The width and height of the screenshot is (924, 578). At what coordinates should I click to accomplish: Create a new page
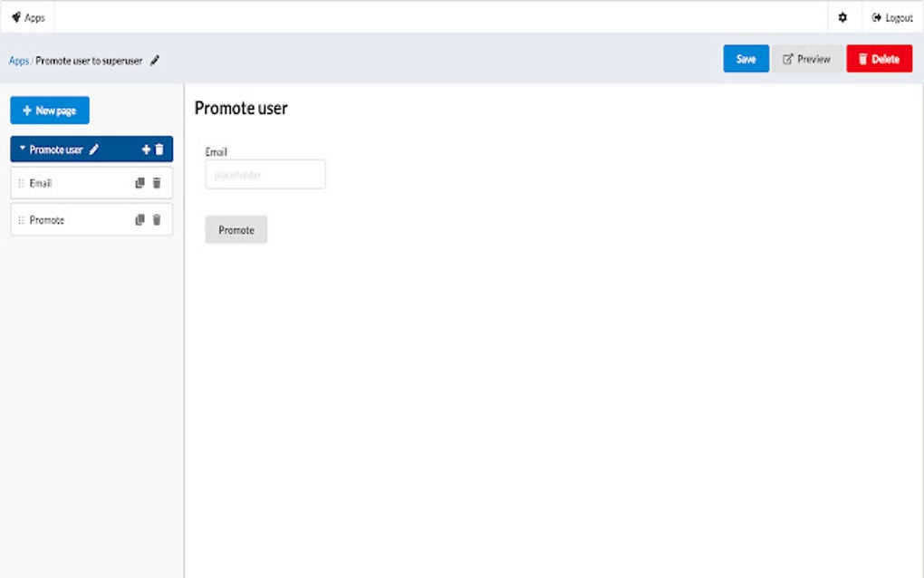50,110
